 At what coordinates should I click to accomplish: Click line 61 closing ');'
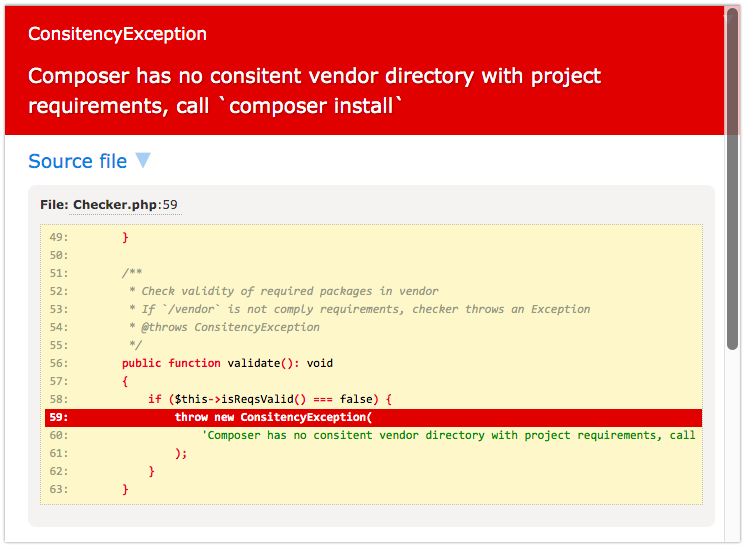[181, 453]
